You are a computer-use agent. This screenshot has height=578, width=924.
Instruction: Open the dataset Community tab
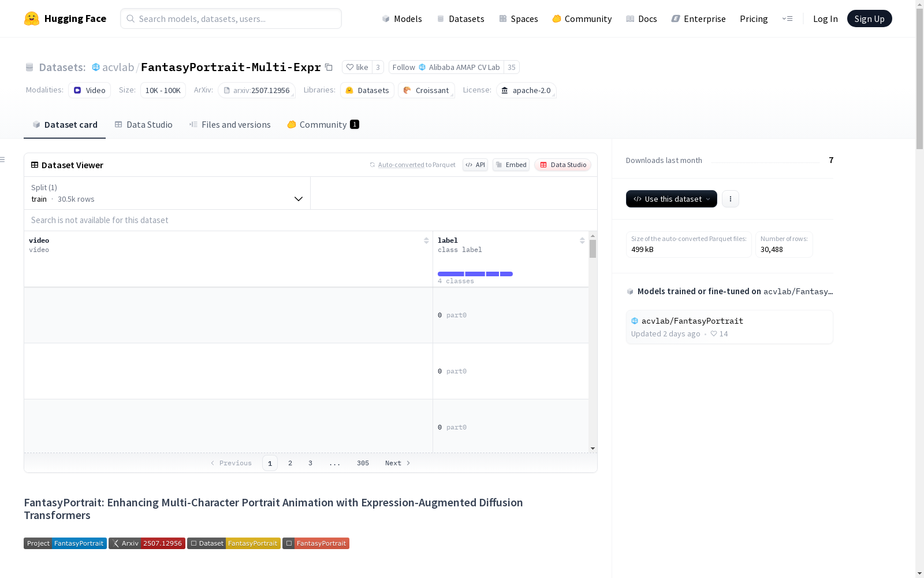tap(323, 125)
